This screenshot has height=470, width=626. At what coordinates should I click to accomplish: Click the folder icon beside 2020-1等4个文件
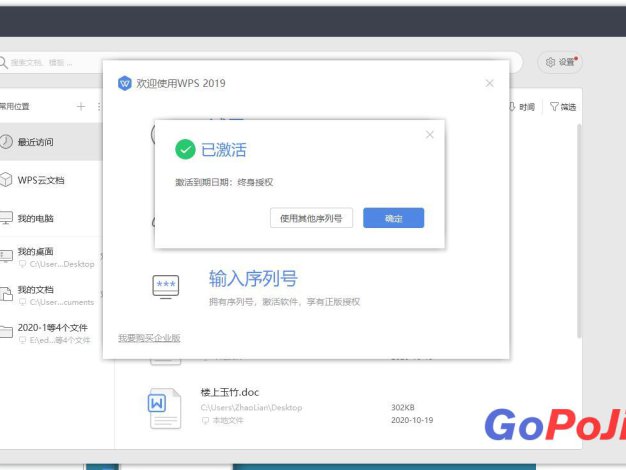pyautogui.click(x=6, y=332)
